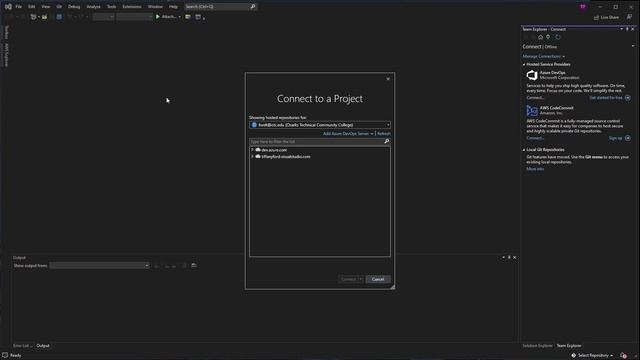Click the Sign up link
640x360 pixels.
coord(616,138)
